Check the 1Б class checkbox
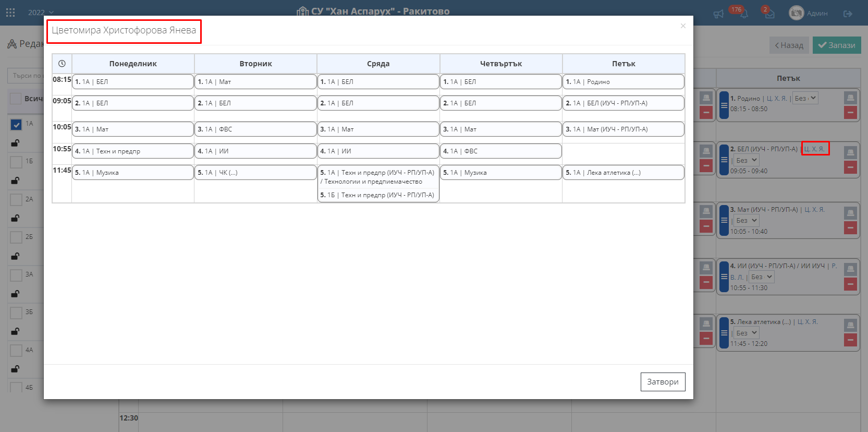Screen dimensions: 868x432 (16, 162)
